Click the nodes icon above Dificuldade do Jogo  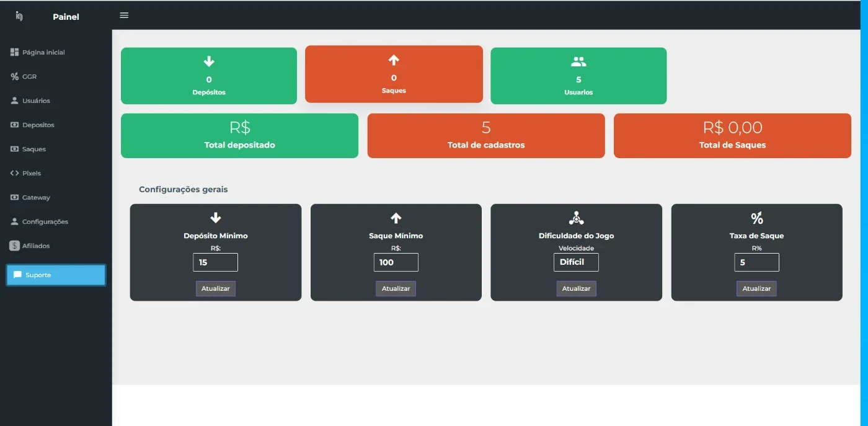click(x=577, y=218)
